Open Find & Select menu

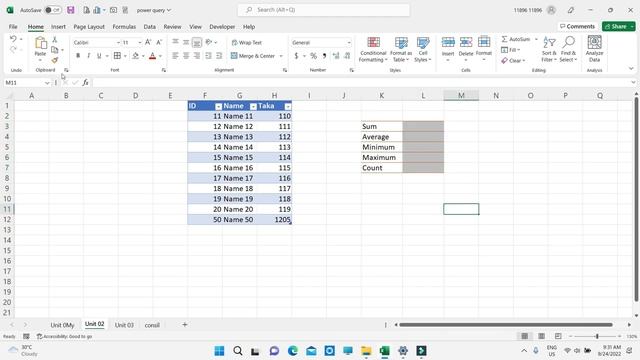tap(568, 49)
